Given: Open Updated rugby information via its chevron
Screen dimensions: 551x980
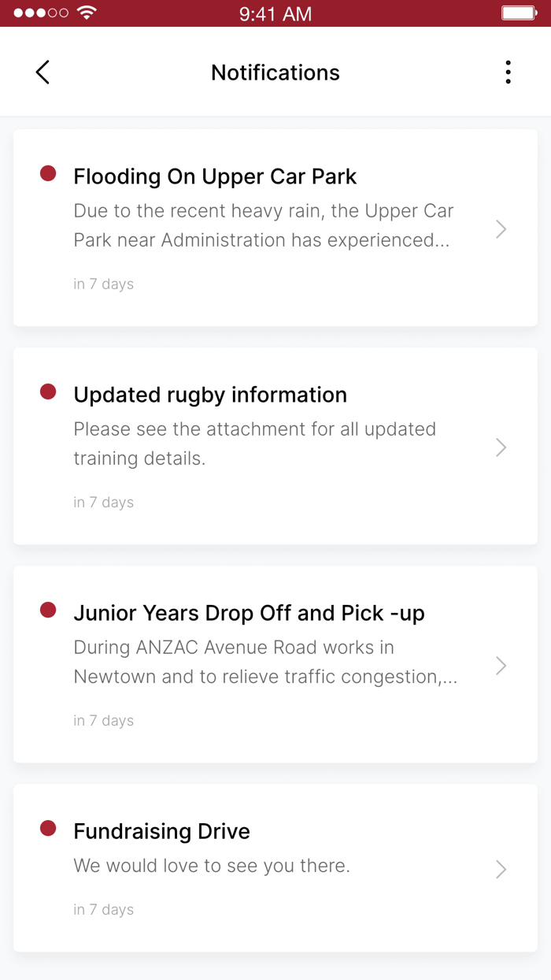Looking at the screenshot, I should (501, 447).
